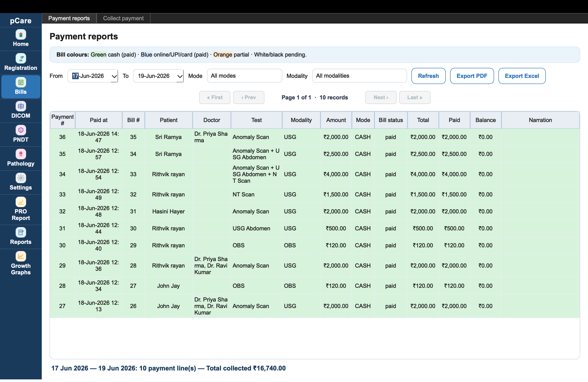Expand the Mode dropdown All modes
This screenshot has width=588, height=382.
244,76
